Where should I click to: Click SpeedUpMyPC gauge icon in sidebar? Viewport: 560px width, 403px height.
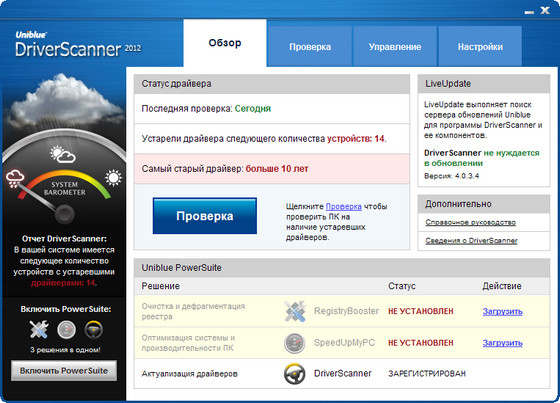tap(66, 329)
